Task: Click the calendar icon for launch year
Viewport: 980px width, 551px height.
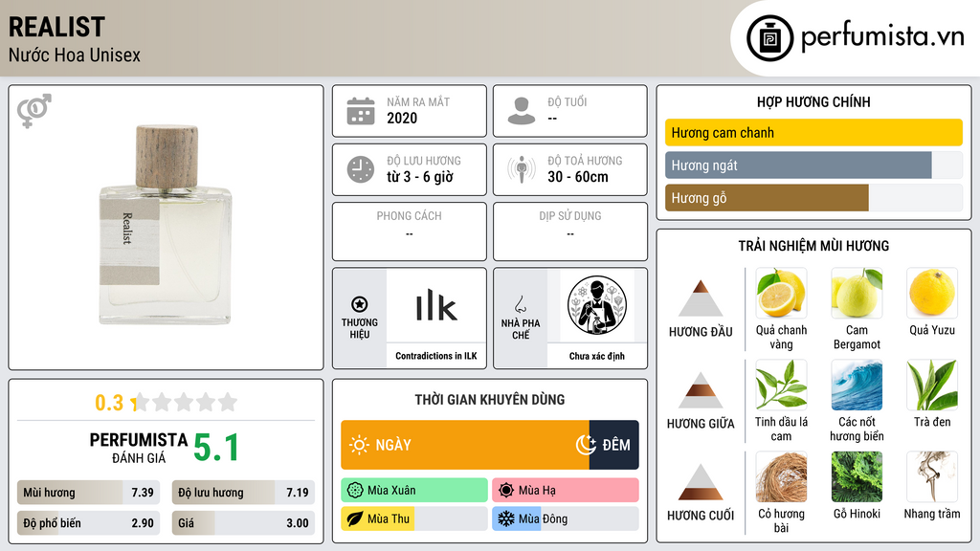Action: (x=361, y=111)
